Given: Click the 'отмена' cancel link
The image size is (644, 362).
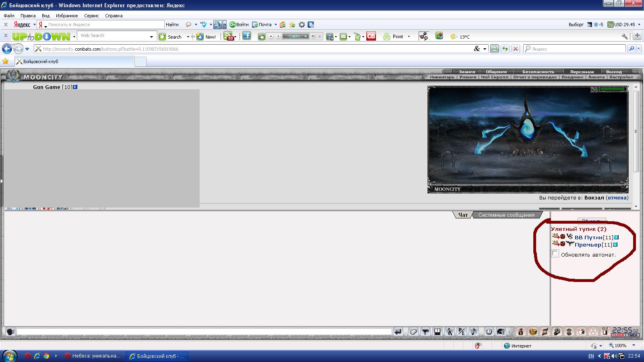Looking at the screenshot, I should pyautogui.click(x=617, y=197).
